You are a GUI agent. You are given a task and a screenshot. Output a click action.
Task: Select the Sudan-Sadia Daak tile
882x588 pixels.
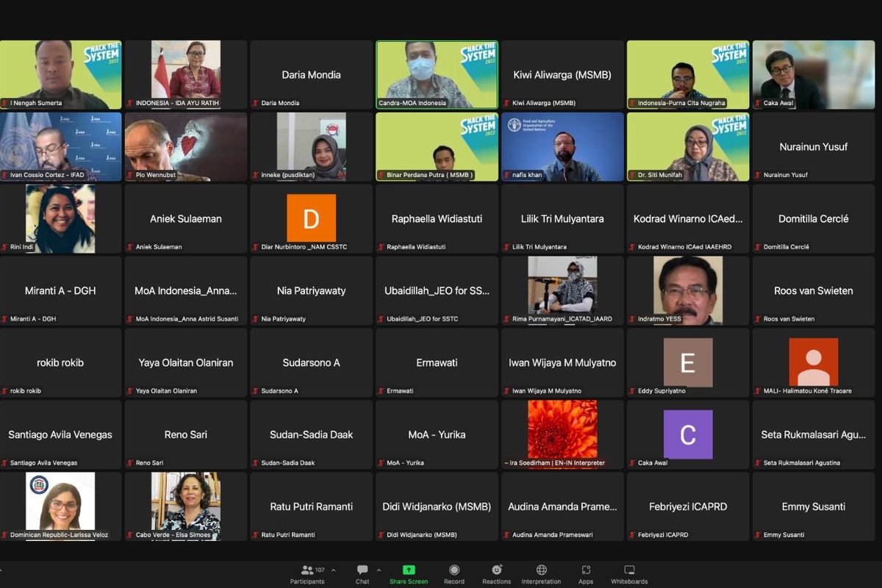[311, 434]
